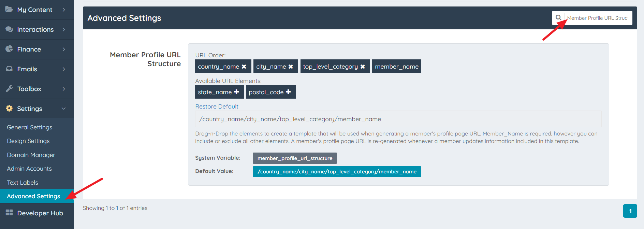Open General Settings submenu item
The width and height of the screenshot is (644, 229).
coord(30,127)
